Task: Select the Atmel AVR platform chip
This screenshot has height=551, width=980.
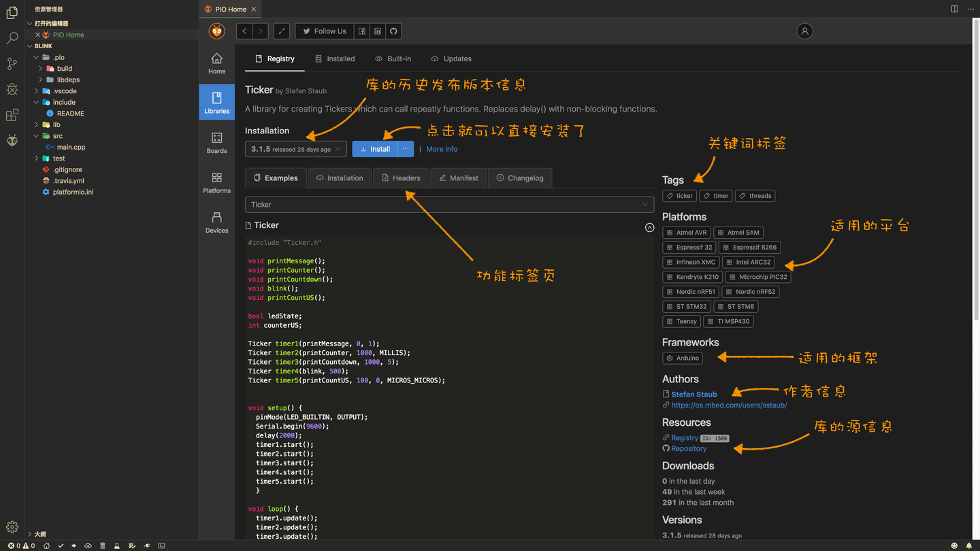Action: [686, 232]
